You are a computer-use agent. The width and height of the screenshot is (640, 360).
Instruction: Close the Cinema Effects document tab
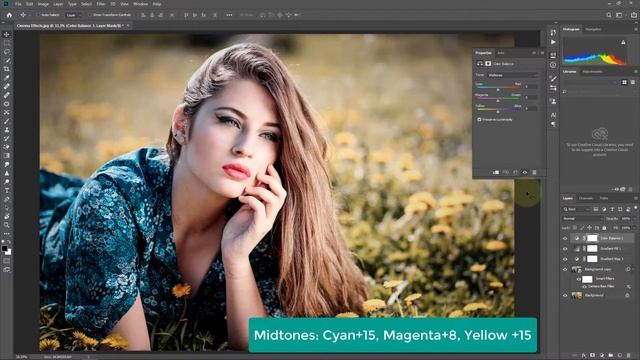[128, 26]
